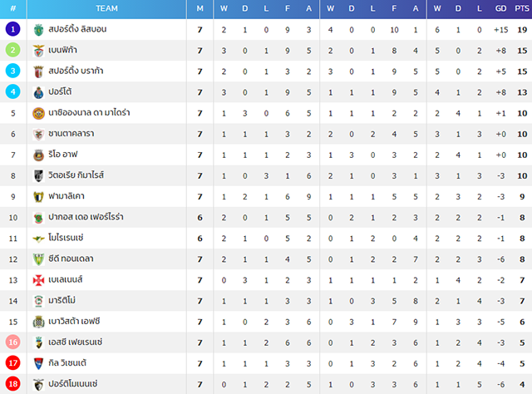Viewport: 532px width, 394px height.
Task: Click the Moreirense green wings logo
Action: [x=39, y=239]
